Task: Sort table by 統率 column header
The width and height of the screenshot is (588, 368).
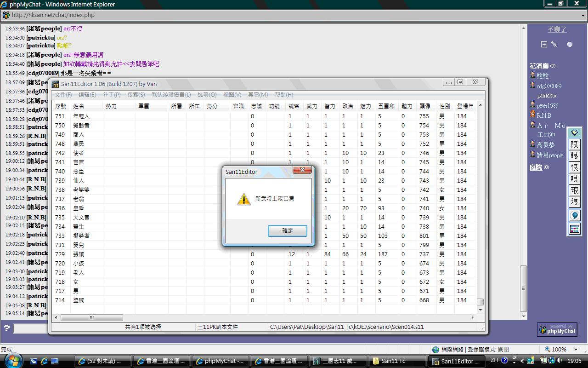Action: pyautogui.click(x=294, y=106)
